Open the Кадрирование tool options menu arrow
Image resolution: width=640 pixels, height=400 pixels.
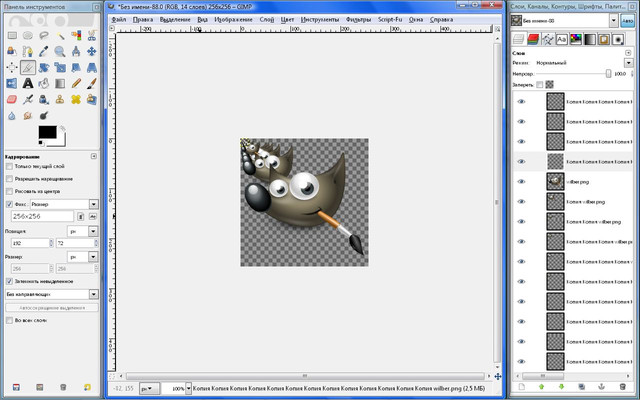[94, 156]
